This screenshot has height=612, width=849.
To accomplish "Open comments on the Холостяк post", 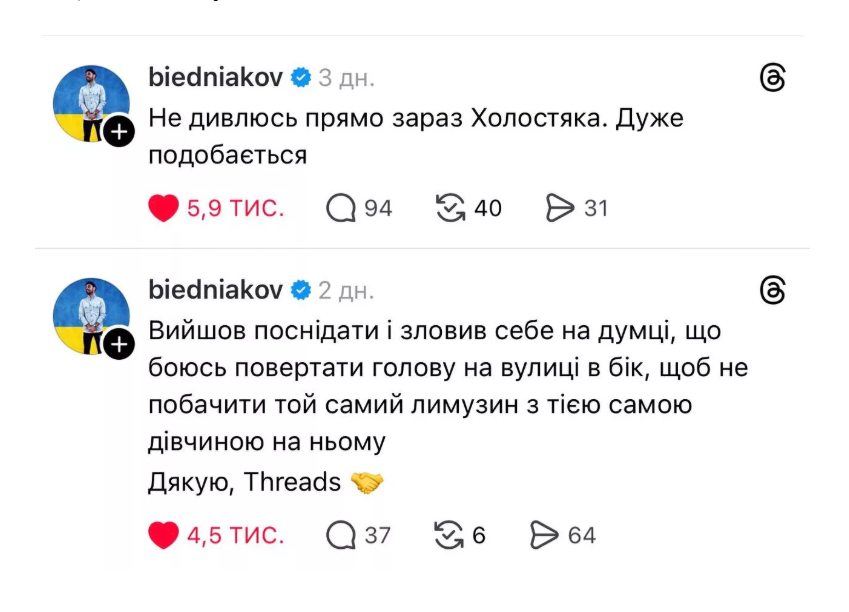I will point(341,208).
